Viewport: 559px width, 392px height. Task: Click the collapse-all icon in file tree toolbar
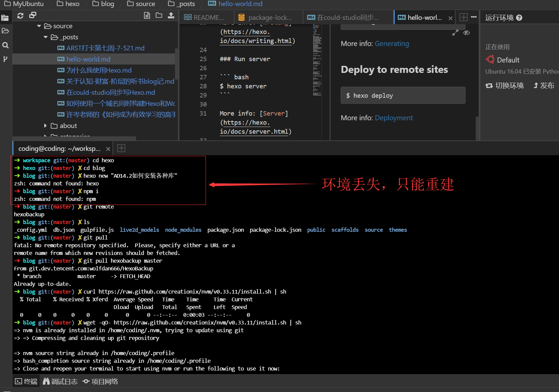(x=33, y=15)
